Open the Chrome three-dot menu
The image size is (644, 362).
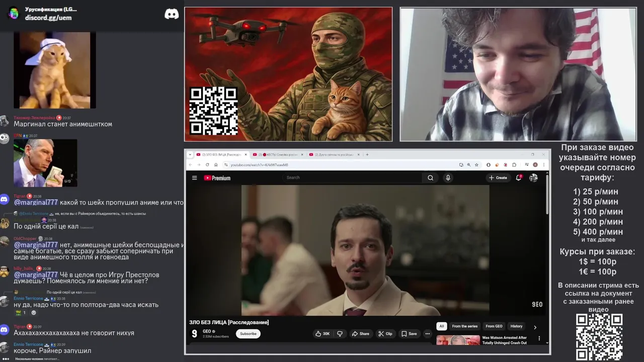543,165
